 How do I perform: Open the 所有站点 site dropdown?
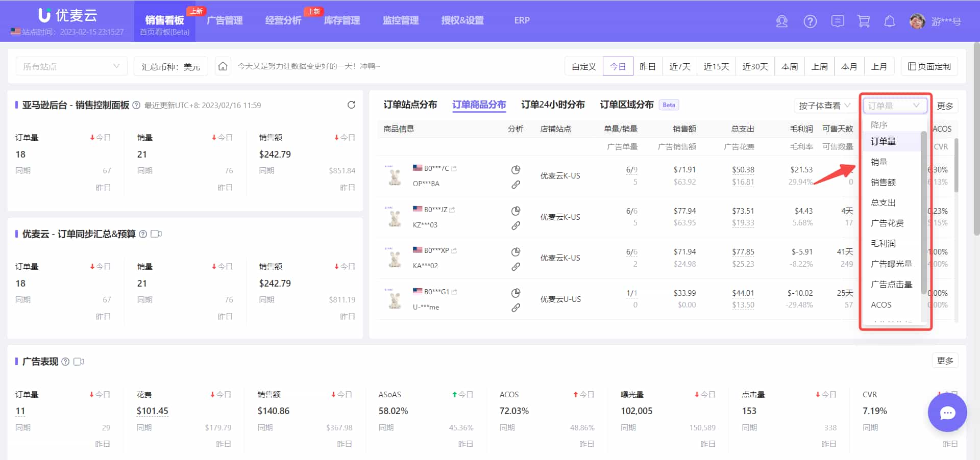coord(71,66)
